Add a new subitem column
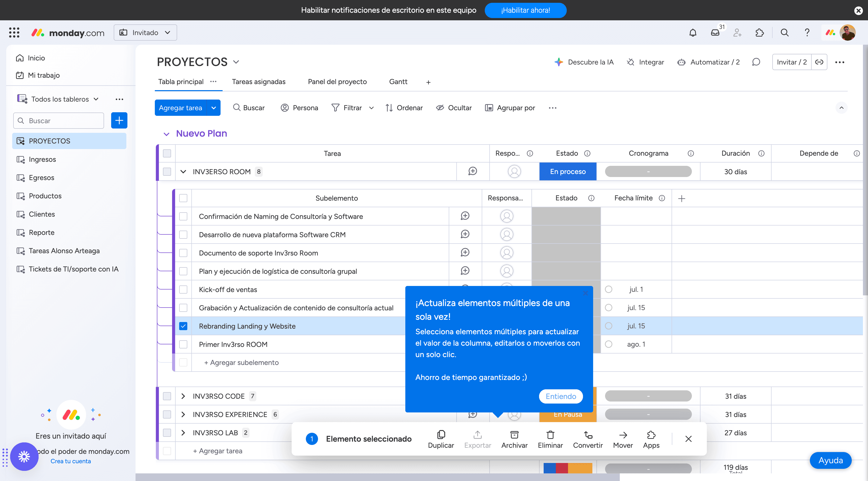The height and width of the screenshot is (481, 868). coord(681,199)
